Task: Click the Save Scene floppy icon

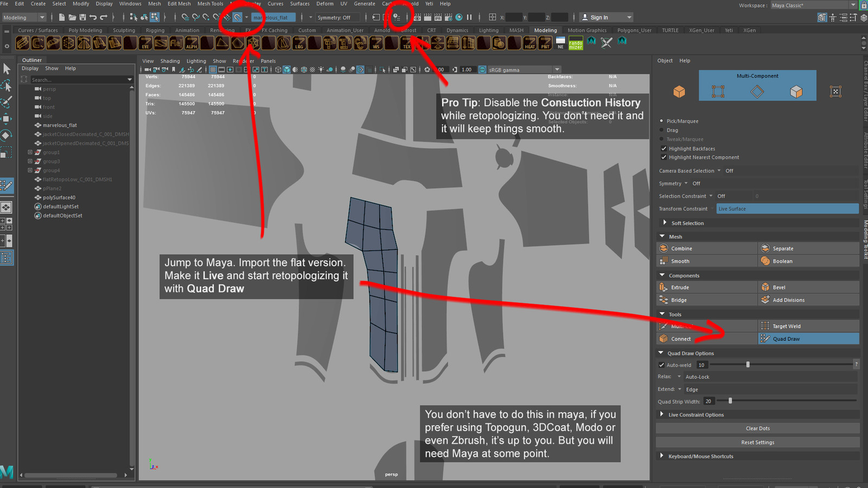Action: click(x=82, y=17)
